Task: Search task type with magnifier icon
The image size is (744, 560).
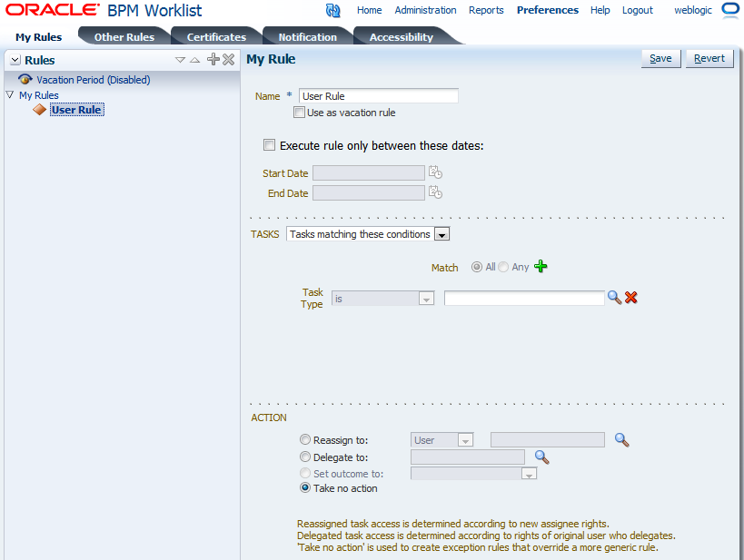Action: pos(614,298)
